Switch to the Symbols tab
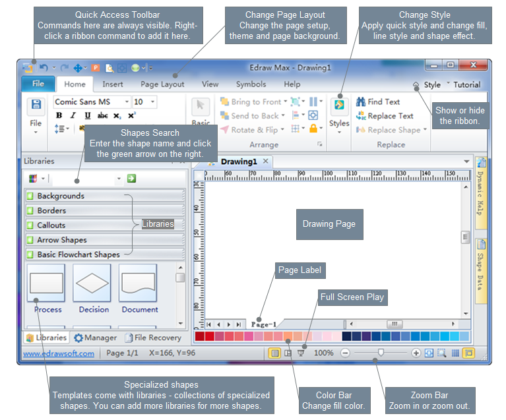506x420 pixels. coord(251,84)
